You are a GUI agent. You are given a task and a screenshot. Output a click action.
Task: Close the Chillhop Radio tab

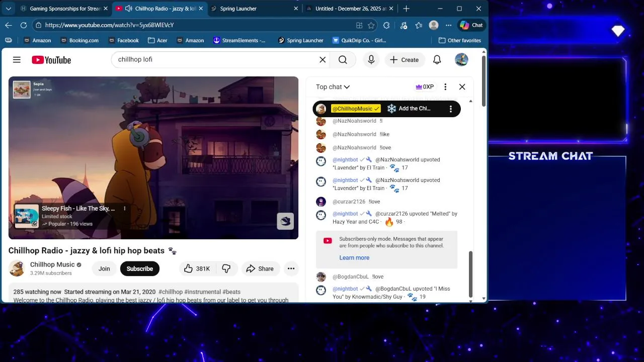click(x=201, y=9)
